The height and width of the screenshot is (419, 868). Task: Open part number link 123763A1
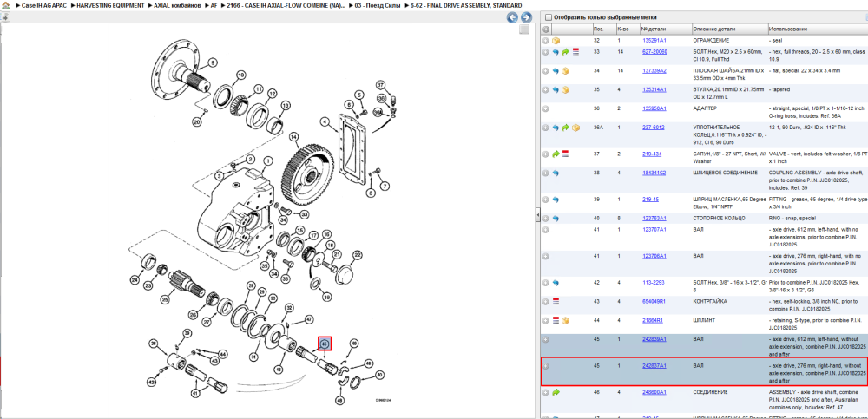654,218
